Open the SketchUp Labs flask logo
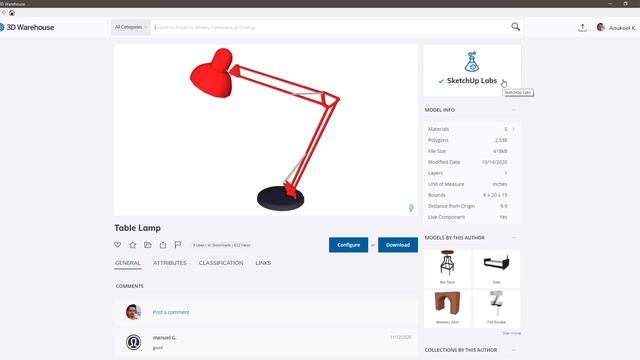640x360 pixels. click(472, 62)
